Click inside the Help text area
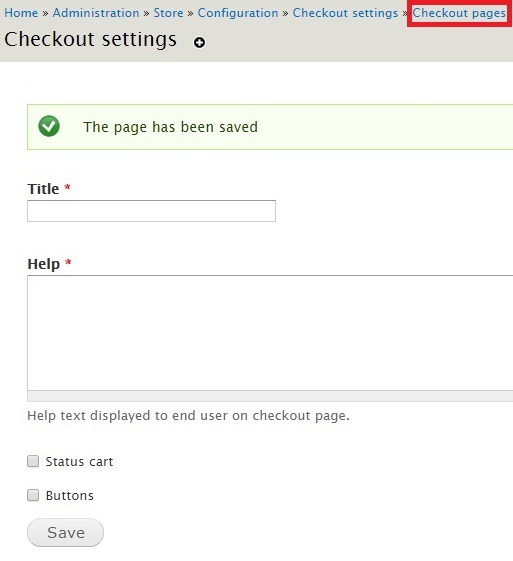The width and height of the screenshot is (513, 561). click(270, 333)
